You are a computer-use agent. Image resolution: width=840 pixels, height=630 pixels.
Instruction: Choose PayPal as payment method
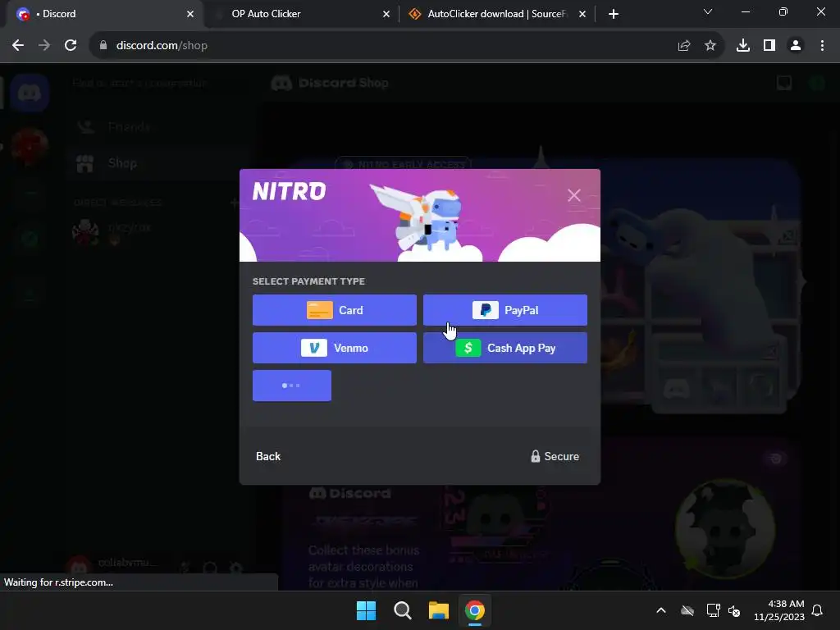tap(505, 310)
